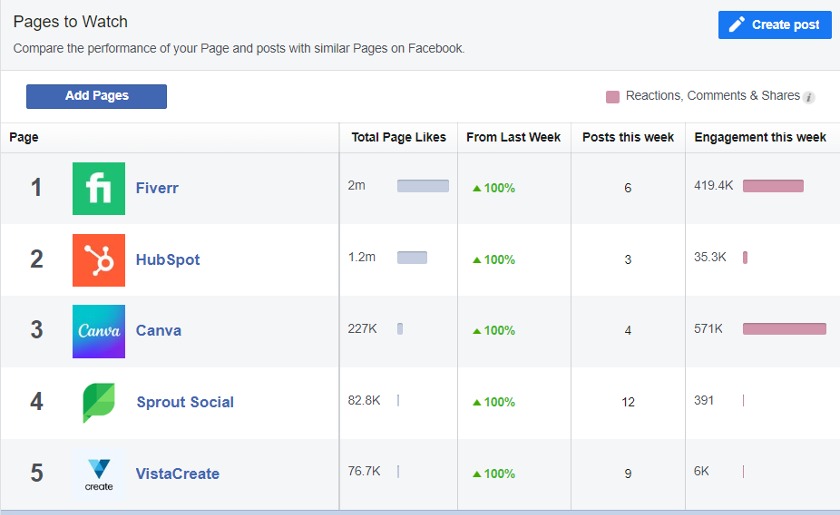Click VistaCreate's posts count 9
840x515 pixels.
point(628,474)
